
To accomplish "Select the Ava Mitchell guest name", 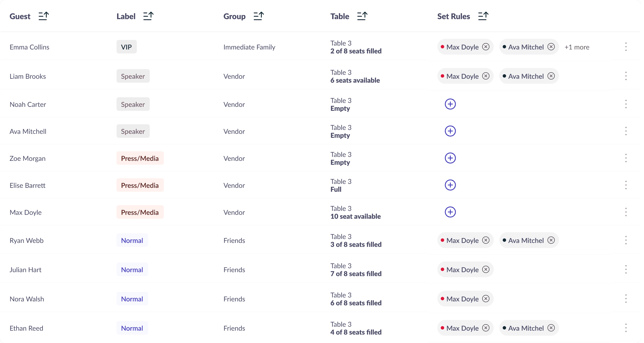I will 28,131.
